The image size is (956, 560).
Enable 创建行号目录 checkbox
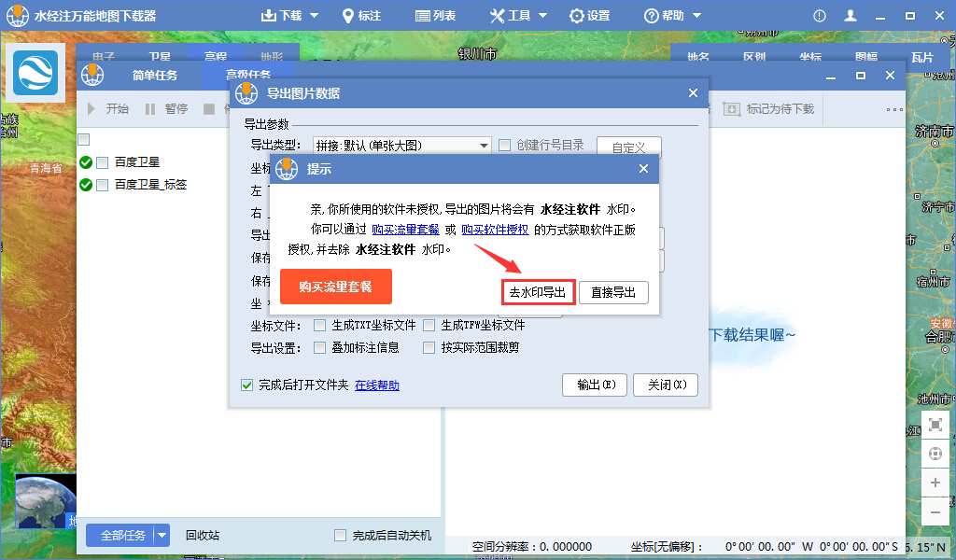505,145
